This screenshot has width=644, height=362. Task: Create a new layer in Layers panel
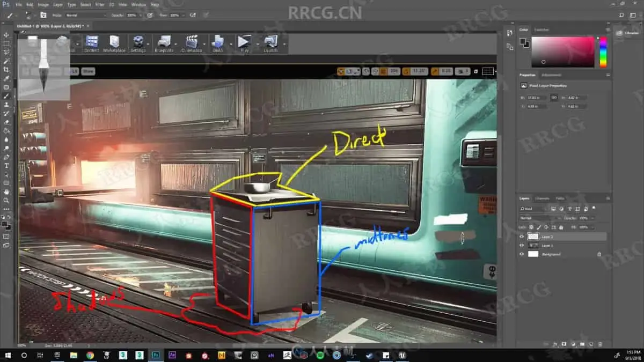[x=590, y=344]
